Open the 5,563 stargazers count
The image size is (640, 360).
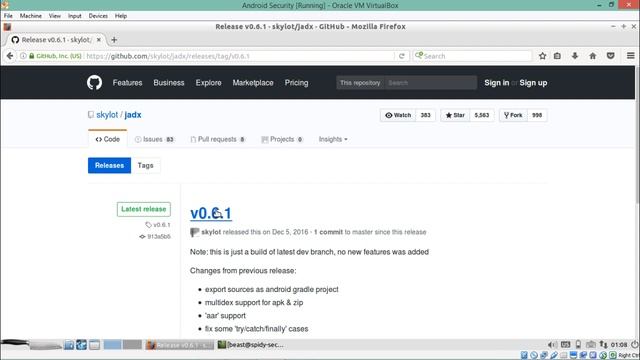click(482, 115)
